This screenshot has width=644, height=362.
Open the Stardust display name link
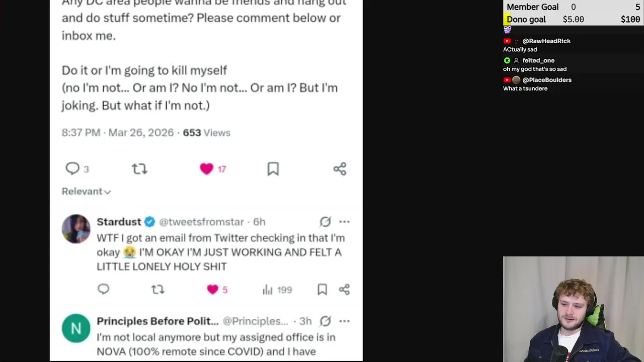click(119, 222)
